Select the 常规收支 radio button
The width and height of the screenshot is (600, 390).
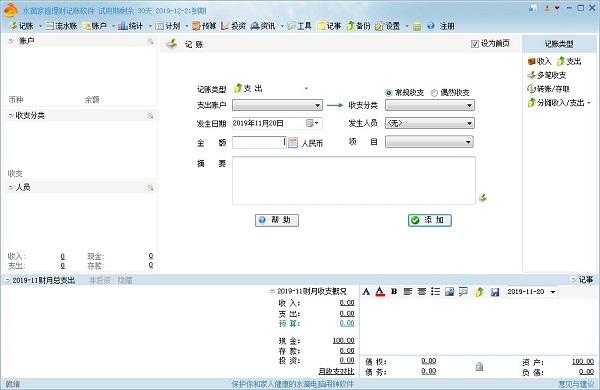click(388, 93)
